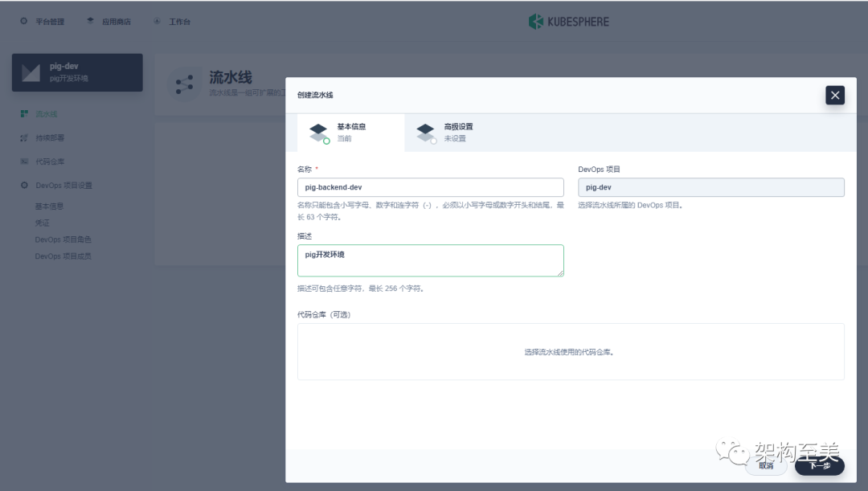Screen dimensions: 868x491
Task: Click the 名称 field label
Action: tap(305, 170)
